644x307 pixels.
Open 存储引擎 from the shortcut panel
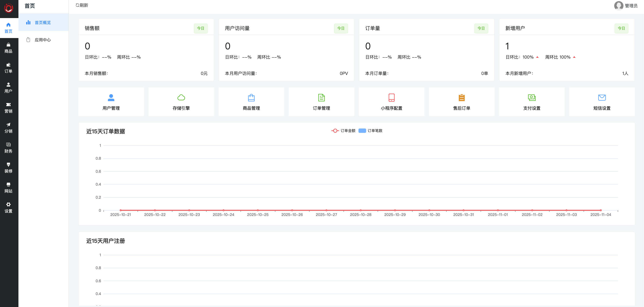(x=181, y=102)
